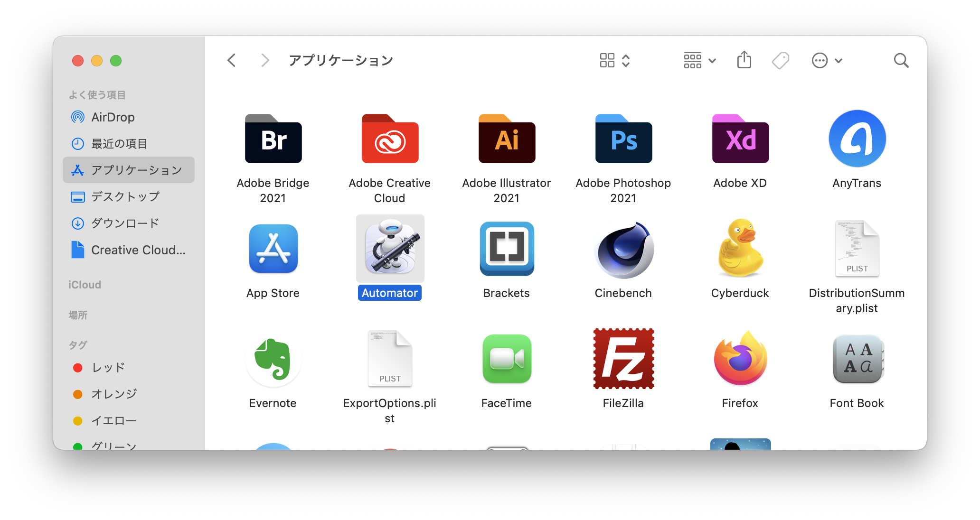The width and height of the screenshot is (980, 520).
Task: Close the Finder window with red button
Action: [78, 61]
